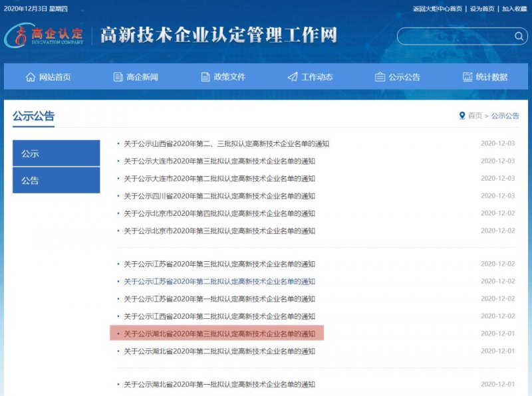The height and width of the screenshot is (396, 532).
Task: Open 江苏省2020年第二批 notice
Action: [219, 282]
